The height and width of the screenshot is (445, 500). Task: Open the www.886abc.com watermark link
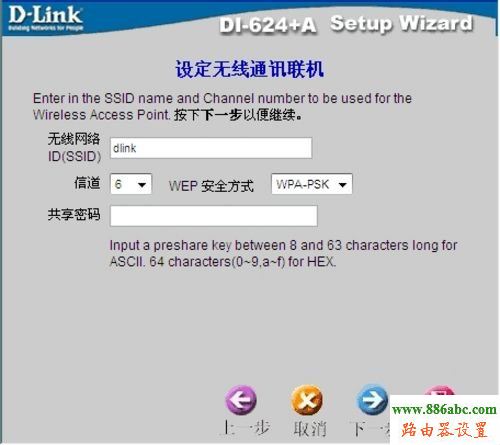pyautogui.click(x=444, y=410)
